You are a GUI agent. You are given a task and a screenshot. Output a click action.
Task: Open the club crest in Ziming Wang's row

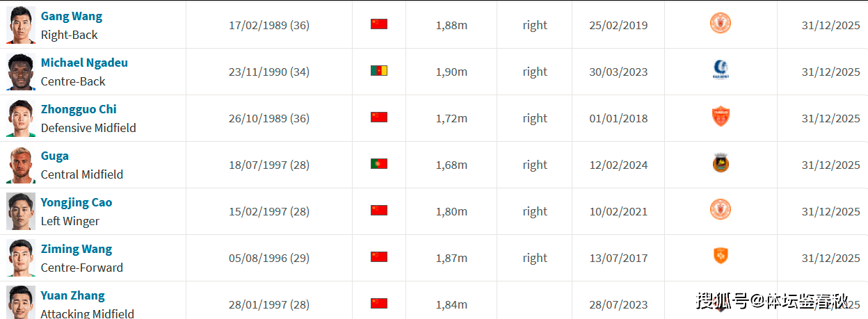tap(721, 256)
